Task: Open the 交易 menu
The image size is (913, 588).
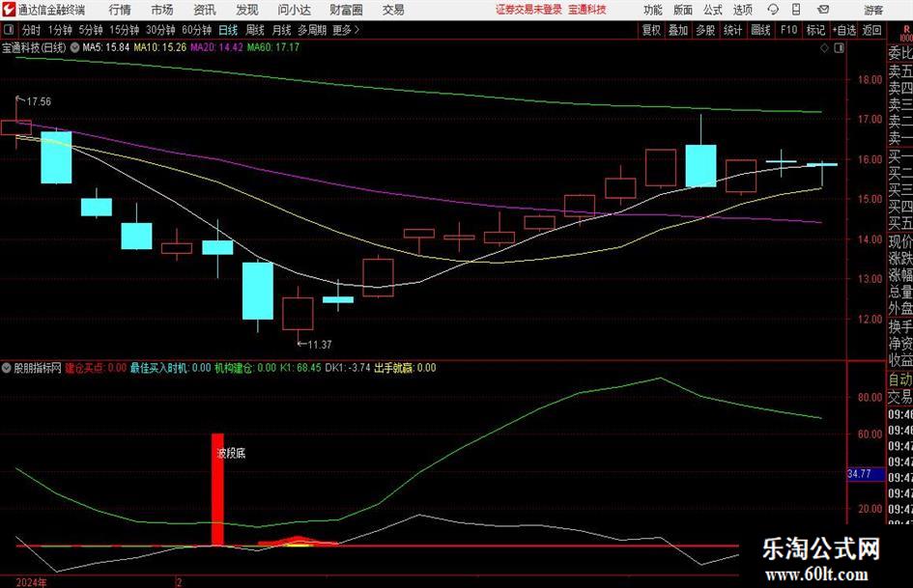Action: click(393, 10)
